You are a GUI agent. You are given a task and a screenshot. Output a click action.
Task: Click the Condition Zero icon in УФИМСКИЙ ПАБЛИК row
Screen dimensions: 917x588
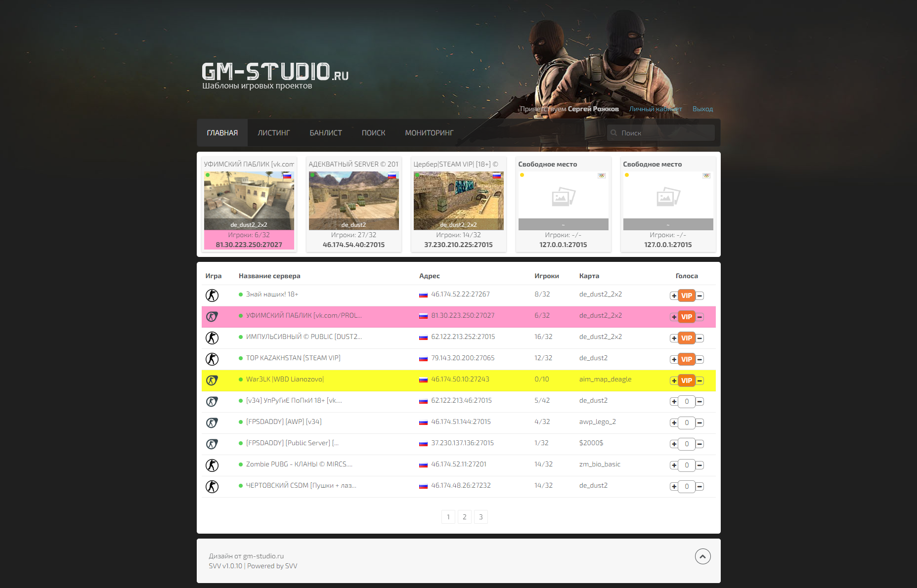212,317
